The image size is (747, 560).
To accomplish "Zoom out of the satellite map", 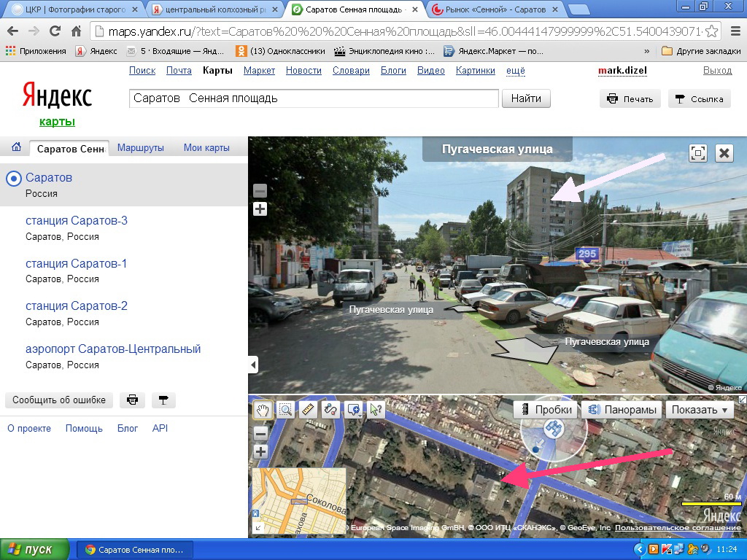I will pos(260,434).
